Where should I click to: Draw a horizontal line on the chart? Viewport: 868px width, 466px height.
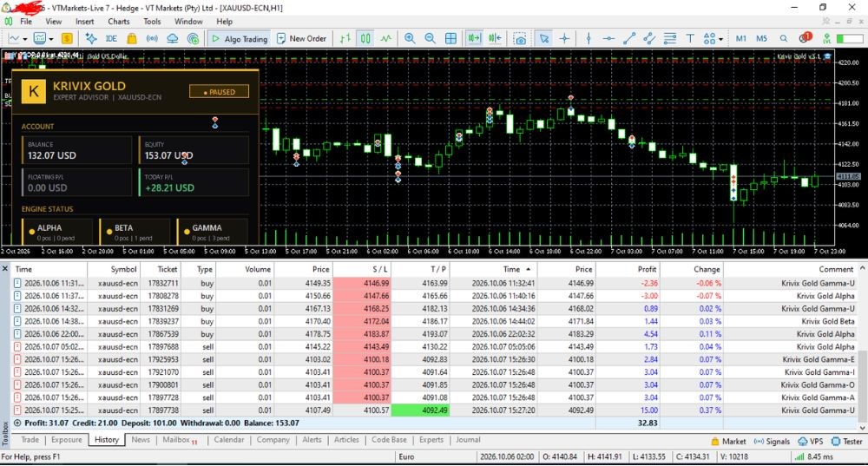coord(608,39)
